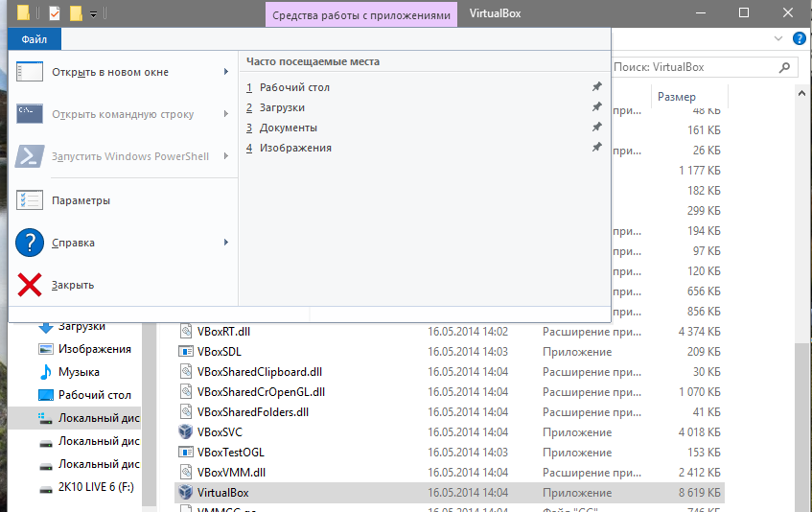This screenshot has height=512, width=812.
Task: Click the size 8 619 КБ cell
Action: [699, 493]
